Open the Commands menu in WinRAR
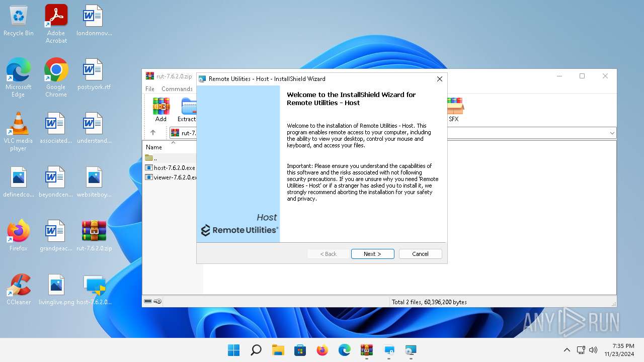 click(x=177, y=89)
